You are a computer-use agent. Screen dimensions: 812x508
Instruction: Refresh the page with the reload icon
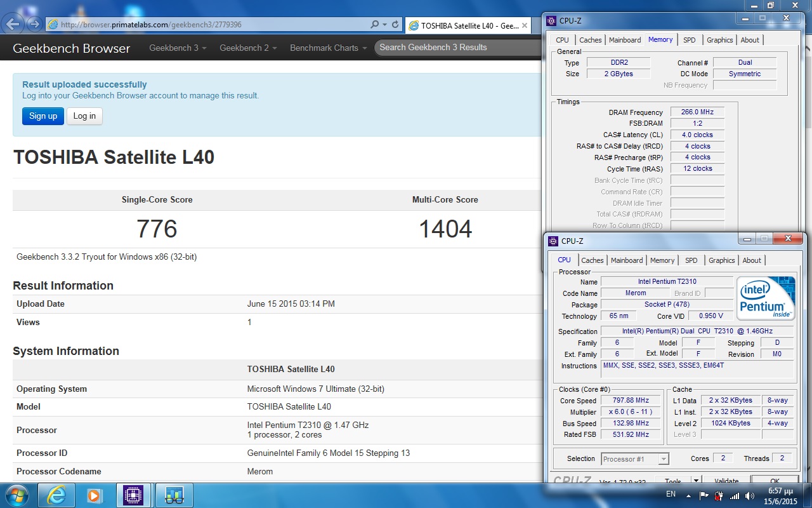395,25
